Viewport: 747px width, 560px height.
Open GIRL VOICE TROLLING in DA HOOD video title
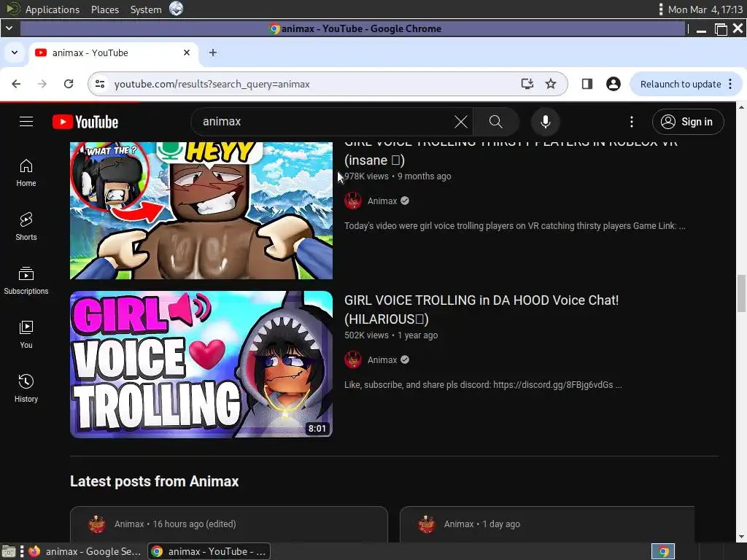[481, 309]
